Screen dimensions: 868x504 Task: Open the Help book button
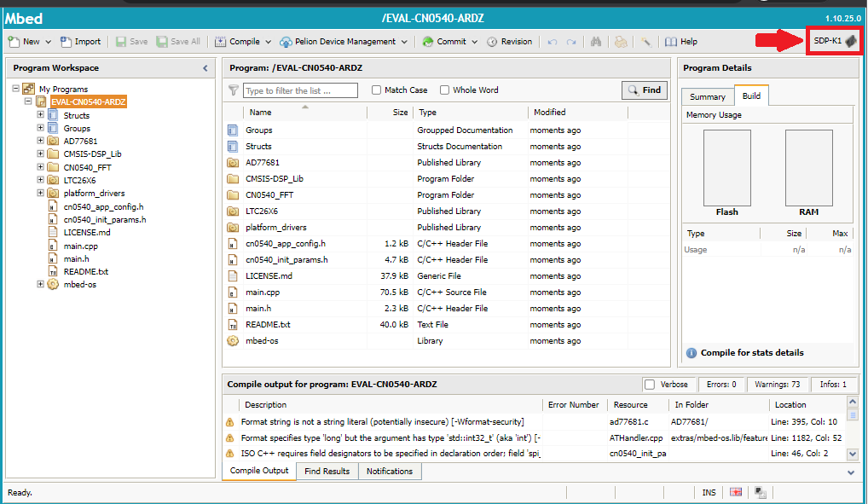point(681,42)
